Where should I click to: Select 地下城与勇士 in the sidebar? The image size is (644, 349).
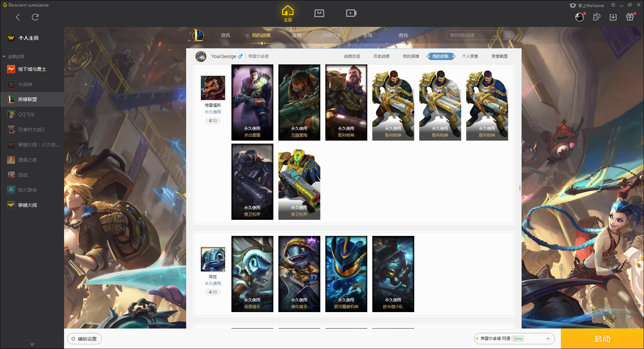pos(32,69)
